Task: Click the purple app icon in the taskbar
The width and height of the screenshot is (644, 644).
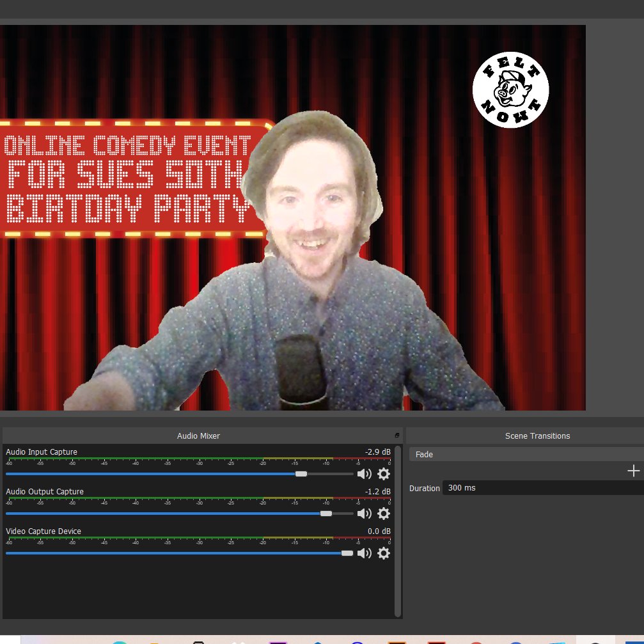Action: (x=278, y=641)
